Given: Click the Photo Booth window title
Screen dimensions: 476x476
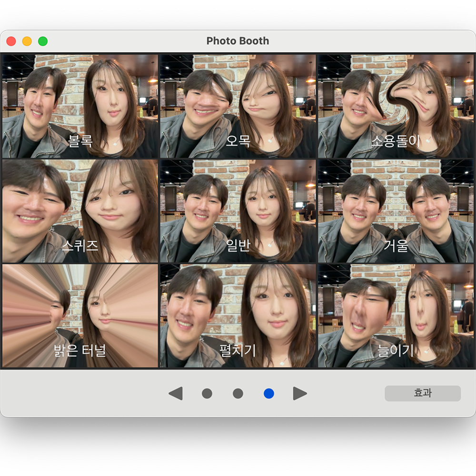Looking at the screenshot, I should click(238, 41).
